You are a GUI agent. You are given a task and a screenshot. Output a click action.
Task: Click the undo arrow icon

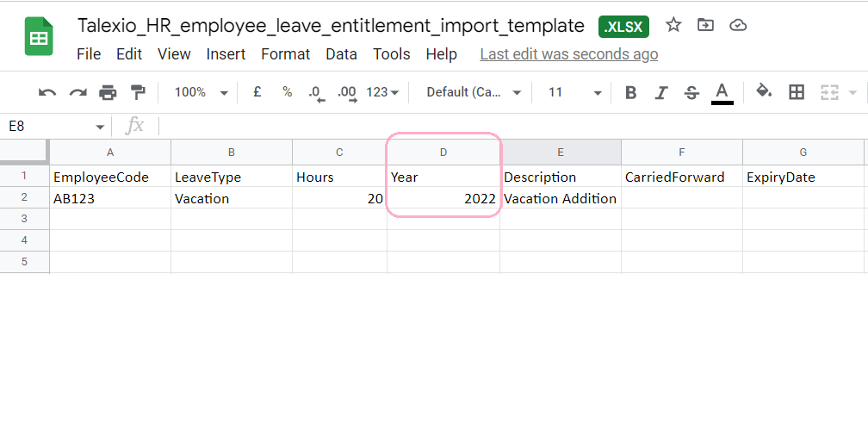47,92
